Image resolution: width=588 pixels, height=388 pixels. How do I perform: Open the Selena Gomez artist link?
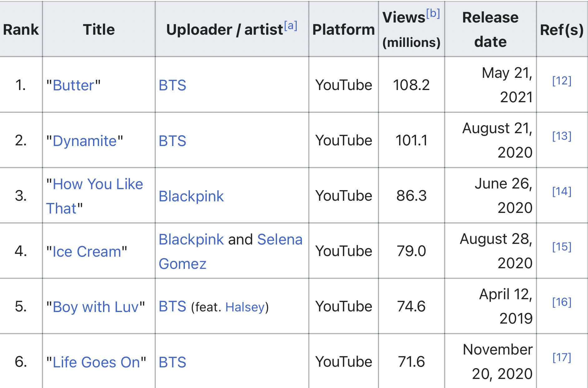230,251
